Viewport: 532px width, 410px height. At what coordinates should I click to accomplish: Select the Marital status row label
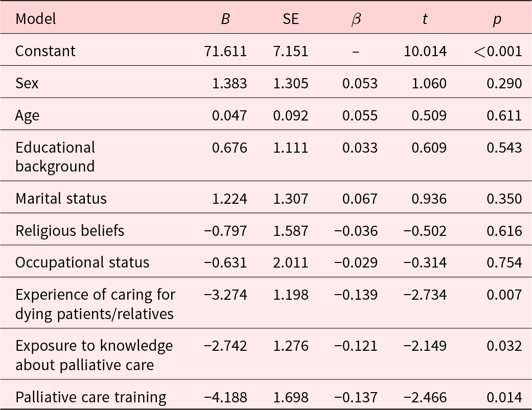[61, 198]
